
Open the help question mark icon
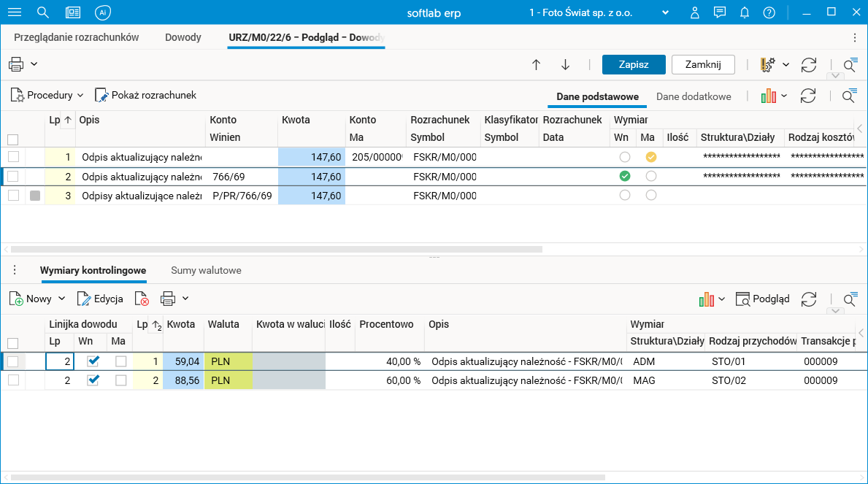[x=769, y=12]
